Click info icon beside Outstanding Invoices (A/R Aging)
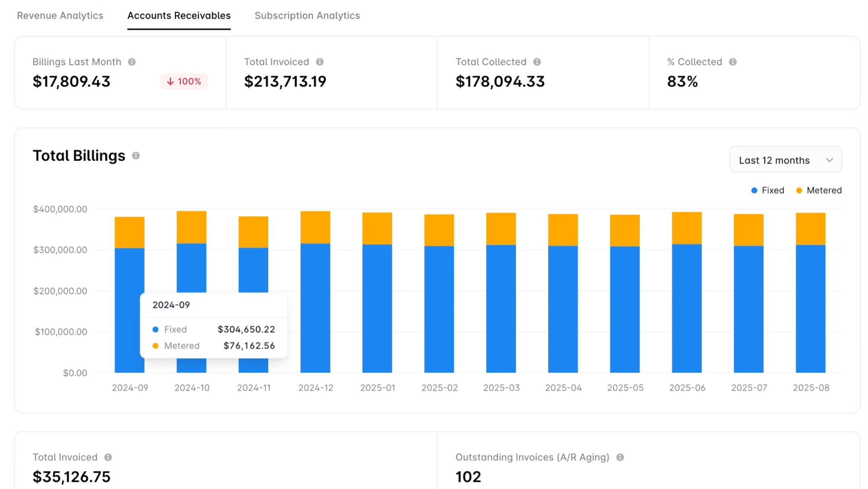The width and height of the screenshot is (868, 489). coord(620,457)
